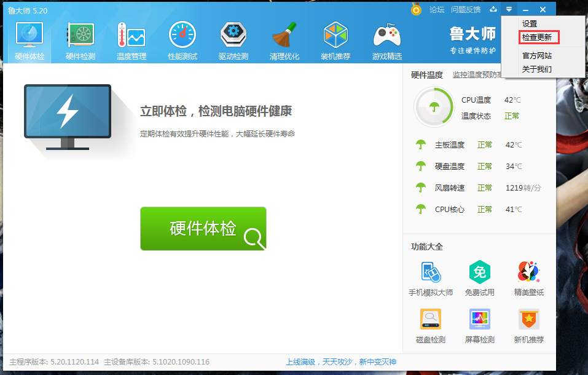Click the 上线满级 promotional link
This screenshot has width=588, height=375.
301,363
